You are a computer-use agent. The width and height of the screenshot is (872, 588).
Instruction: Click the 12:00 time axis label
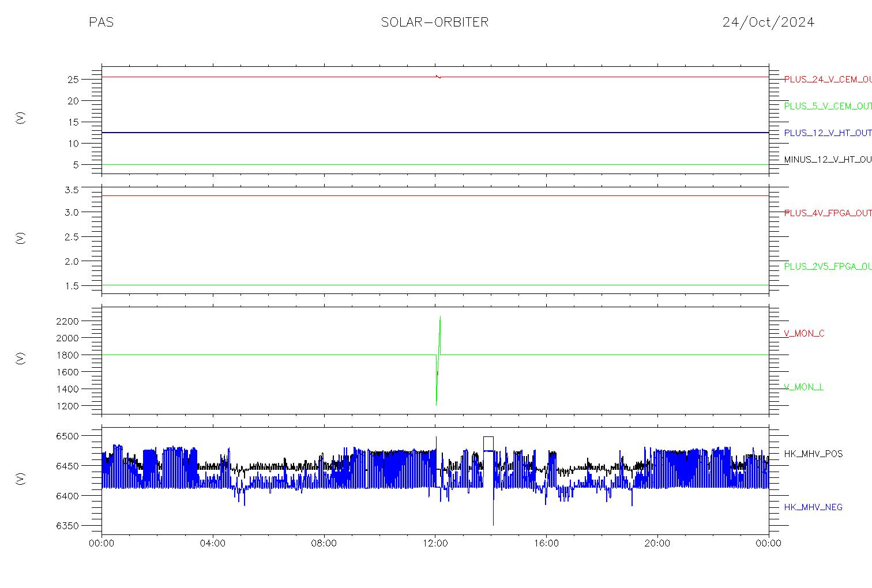coord(435,544)
